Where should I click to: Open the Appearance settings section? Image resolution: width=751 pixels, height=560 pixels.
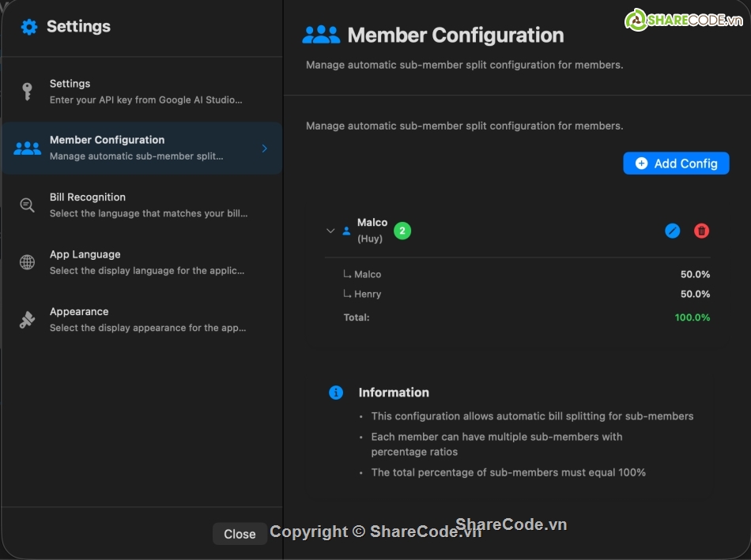(x=142, y=319)
